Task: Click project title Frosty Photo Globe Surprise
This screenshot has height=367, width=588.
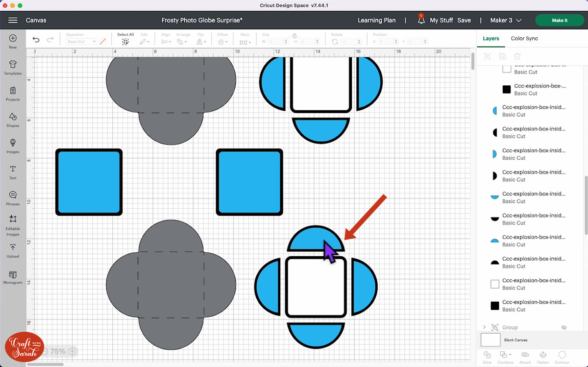Action: click(202, 20)
